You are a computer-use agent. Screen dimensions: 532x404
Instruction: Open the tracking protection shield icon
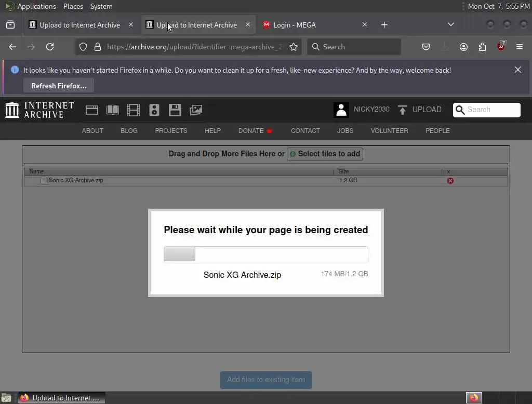(x=83, y=47)
